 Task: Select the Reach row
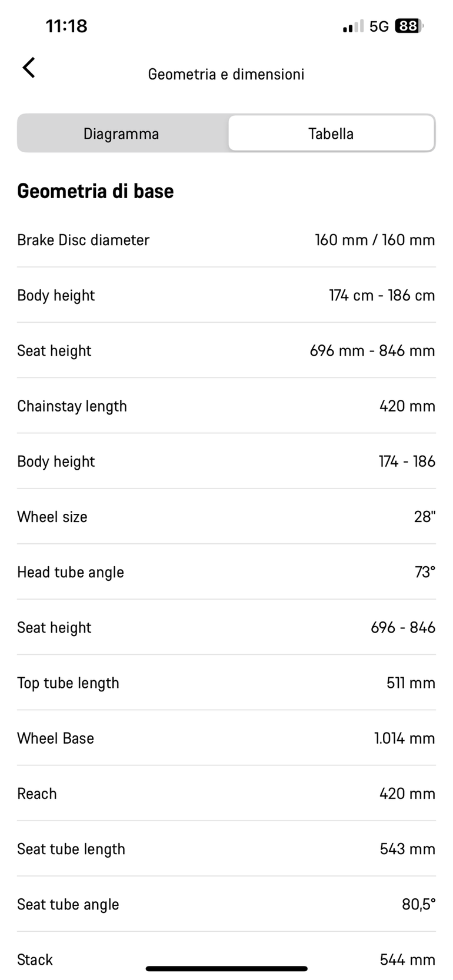(x=226, y=794)
